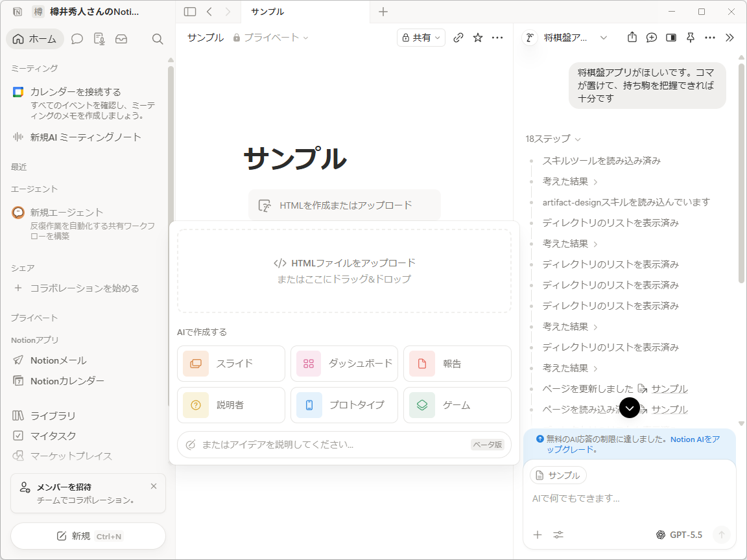747x560 pixels.
Task: Choose the ゲーム template card
Action: (457, 405)
